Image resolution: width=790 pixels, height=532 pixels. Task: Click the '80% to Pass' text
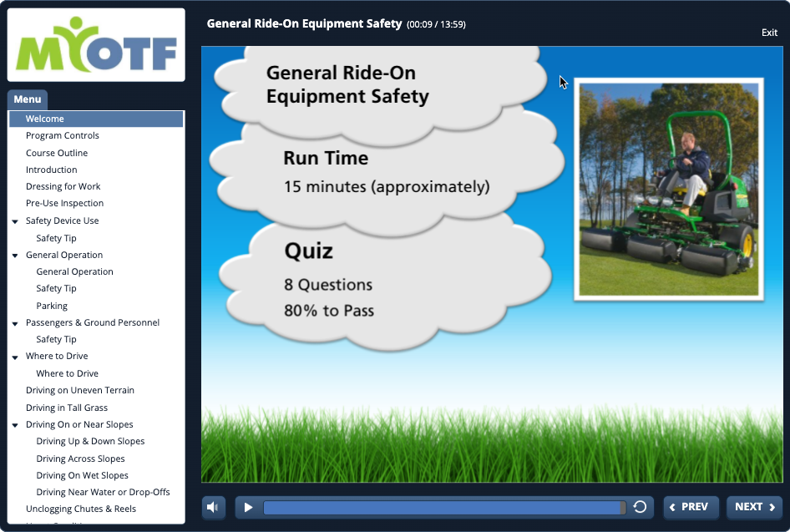click(329, 311)
